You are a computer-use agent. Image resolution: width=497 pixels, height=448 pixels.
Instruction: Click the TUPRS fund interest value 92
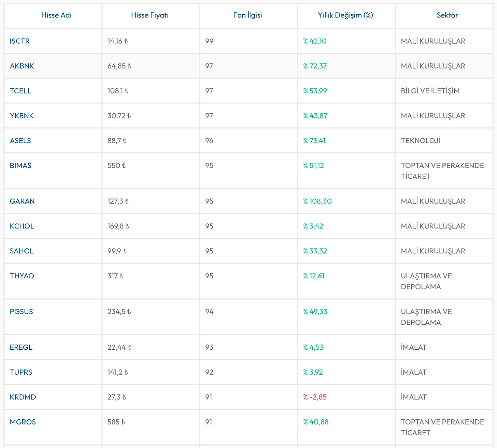(209, 372)
